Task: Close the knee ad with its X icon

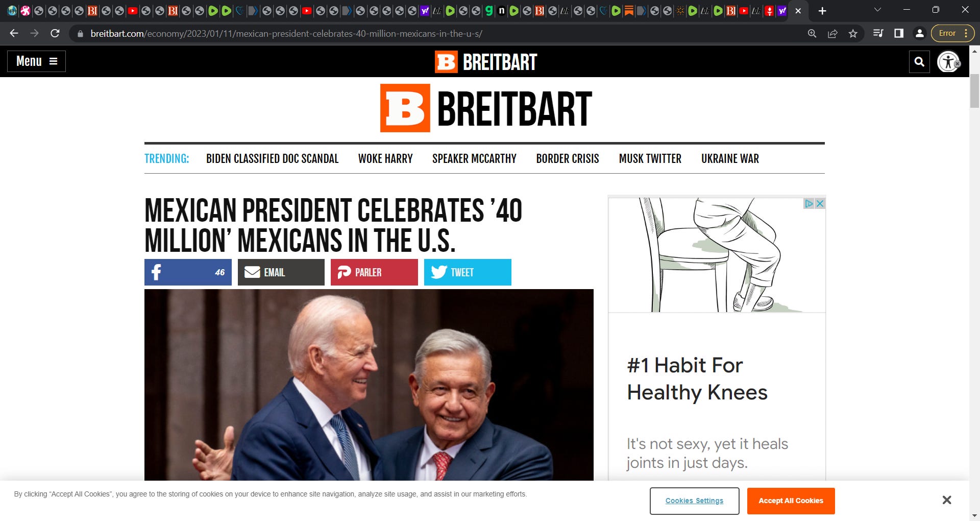Action: (x=820, y=203)
